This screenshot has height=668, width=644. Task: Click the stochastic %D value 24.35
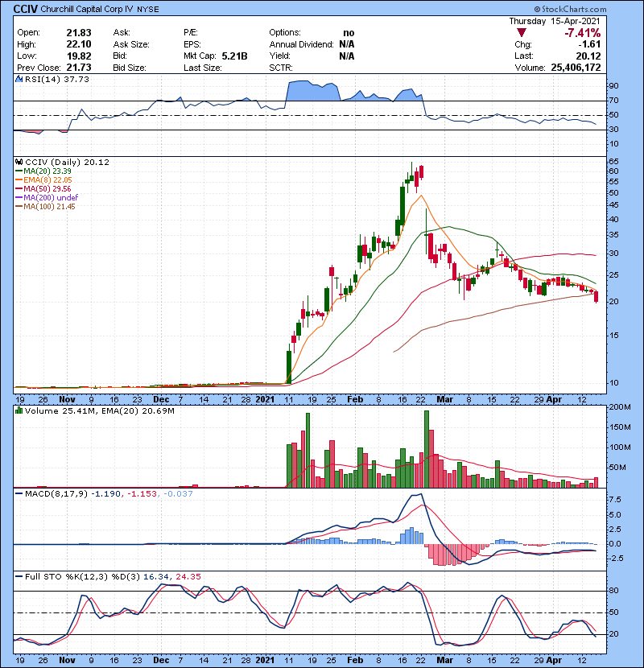pyautogui.click(x=188, y=577)
